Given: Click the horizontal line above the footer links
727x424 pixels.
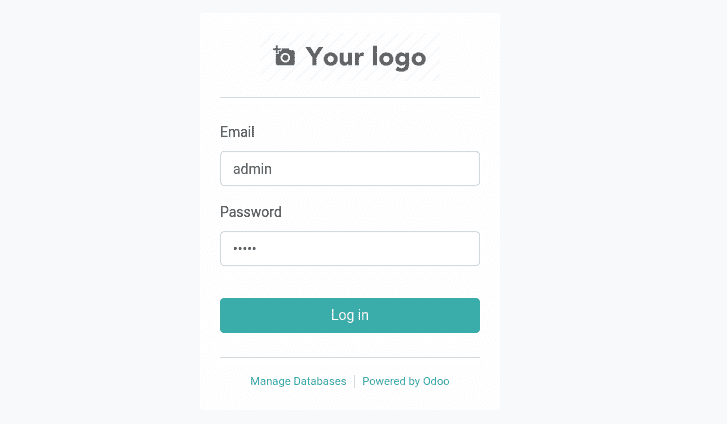Looking at the screenshot, I should [350, 358].
